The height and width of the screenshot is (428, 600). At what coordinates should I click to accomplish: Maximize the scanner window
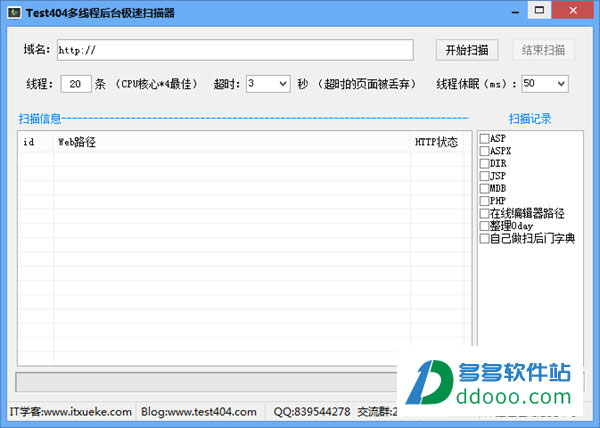pos(540,10)
